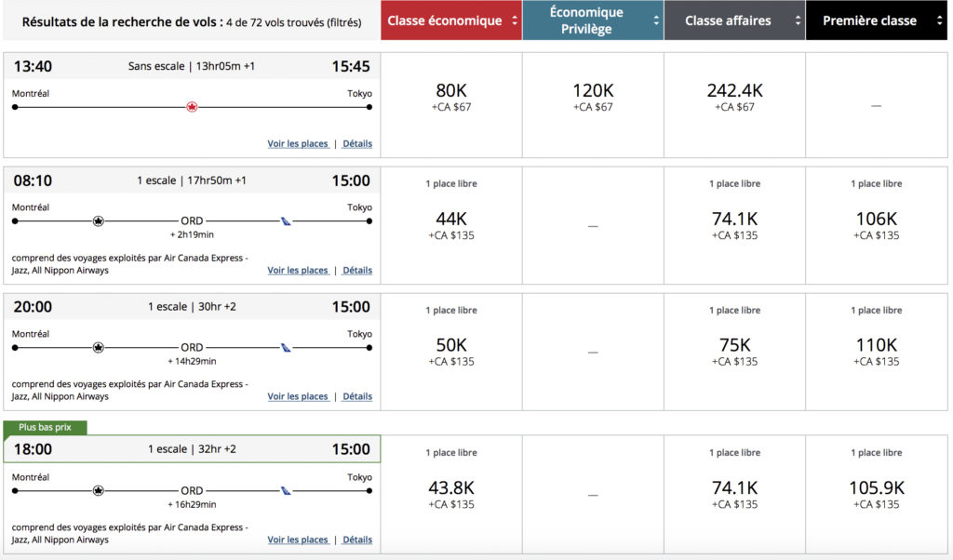Click ANA airline icon on 20:00 flight
The height and width of the screenshot is (560, 953).
[286, 348]
